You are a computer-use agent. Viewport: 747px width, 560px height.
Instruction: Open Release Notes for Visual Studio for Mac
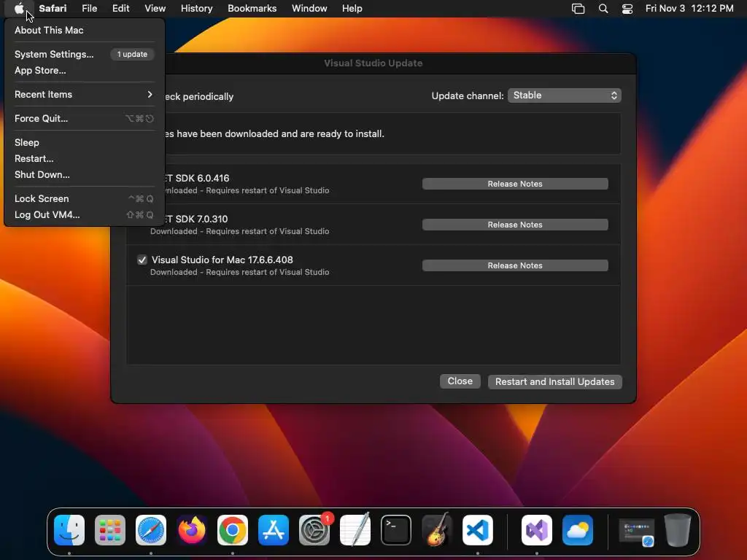pos(515,265)
